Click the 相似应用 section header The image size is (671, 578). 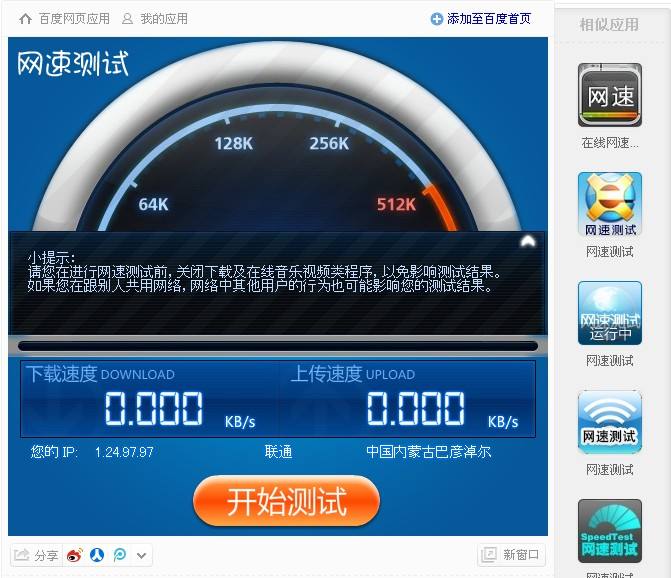coord(609,25)
